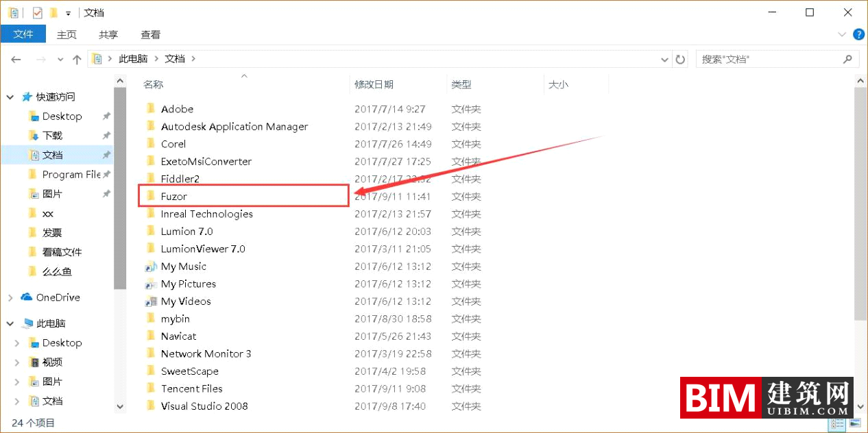This screenshot has height=433, width=868.
Task: Click the up-directory arrow icon
Action: 77,60
